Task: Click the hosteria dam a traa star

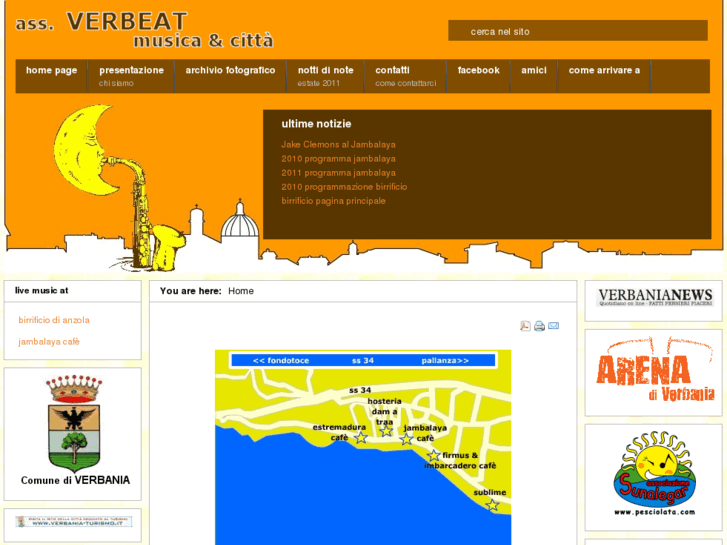Action: point(386,431)
